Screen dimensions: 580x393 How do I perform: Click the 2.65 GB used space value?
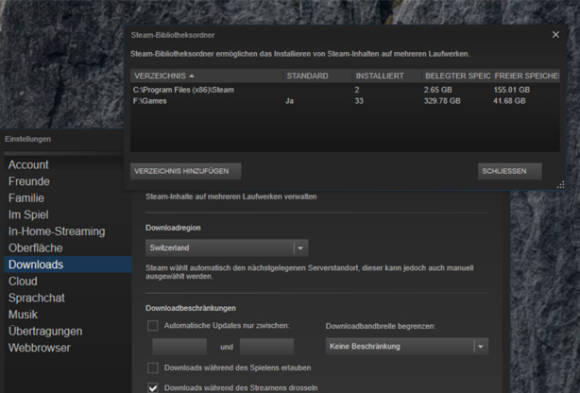click(438, 90)
